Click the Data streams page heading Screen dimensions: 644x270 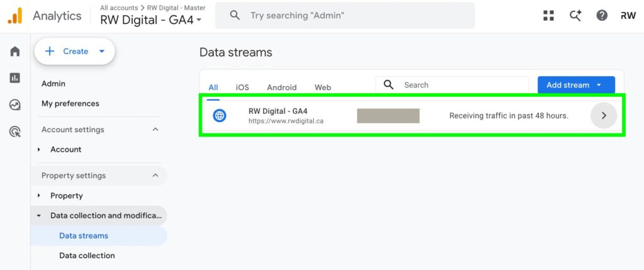(236, 53)
